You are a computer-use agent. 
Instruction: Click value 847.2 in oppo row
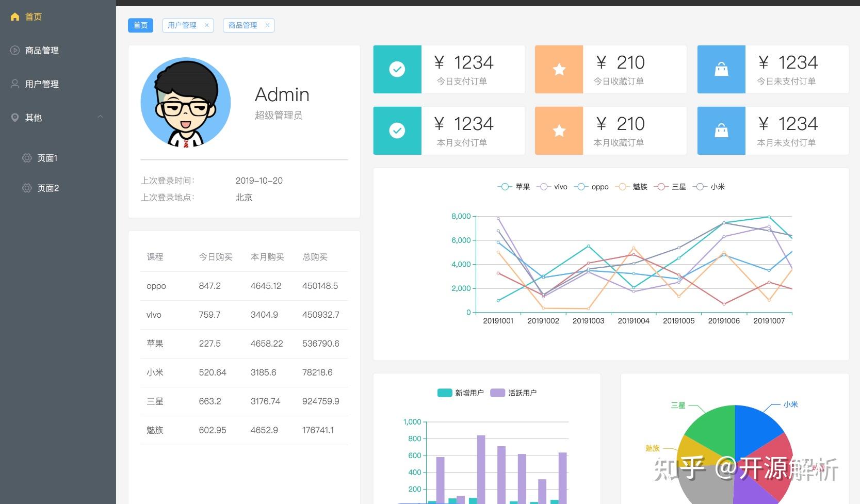point(210,286)
